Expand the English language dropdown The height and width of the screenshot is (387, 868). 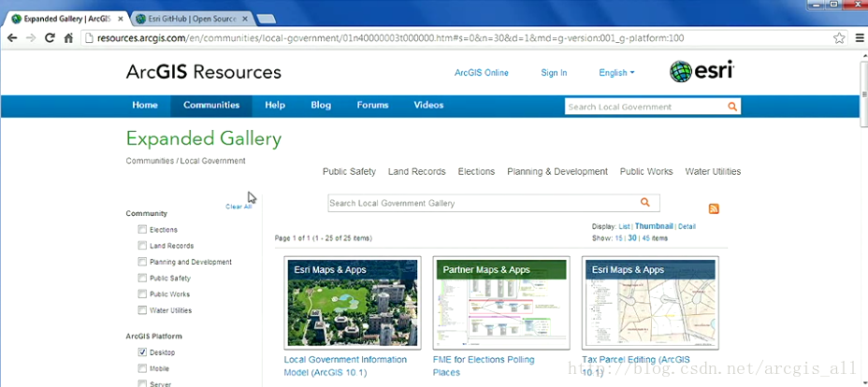pyautogui.click(x=616, y=73)
